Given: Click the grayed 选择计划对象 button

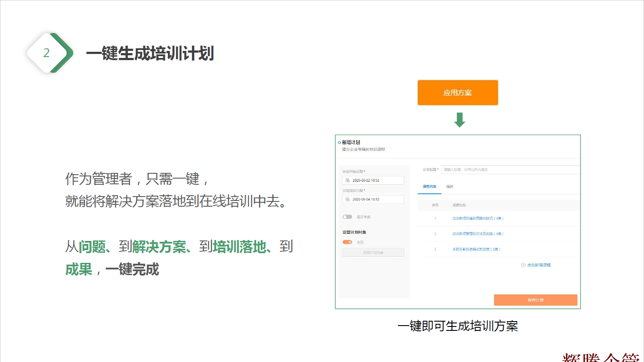Looking at the screenshot, I should 373,252.
